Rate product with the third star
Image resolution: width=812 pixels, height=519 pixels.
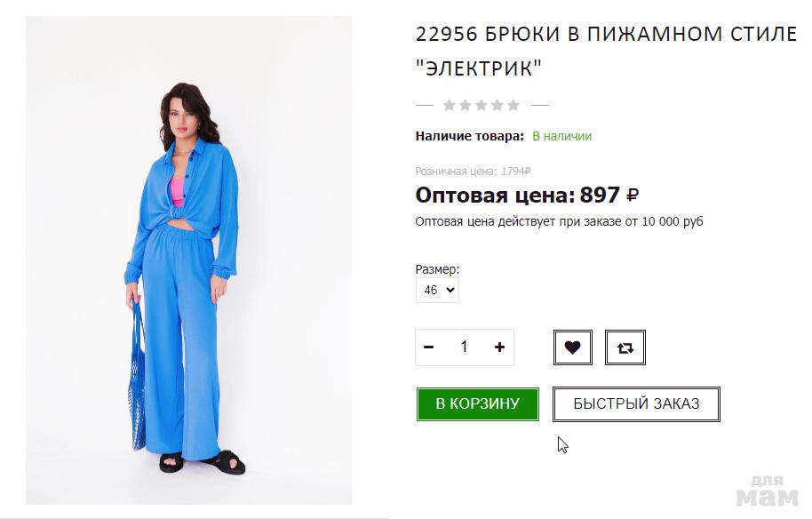point(482,106)
